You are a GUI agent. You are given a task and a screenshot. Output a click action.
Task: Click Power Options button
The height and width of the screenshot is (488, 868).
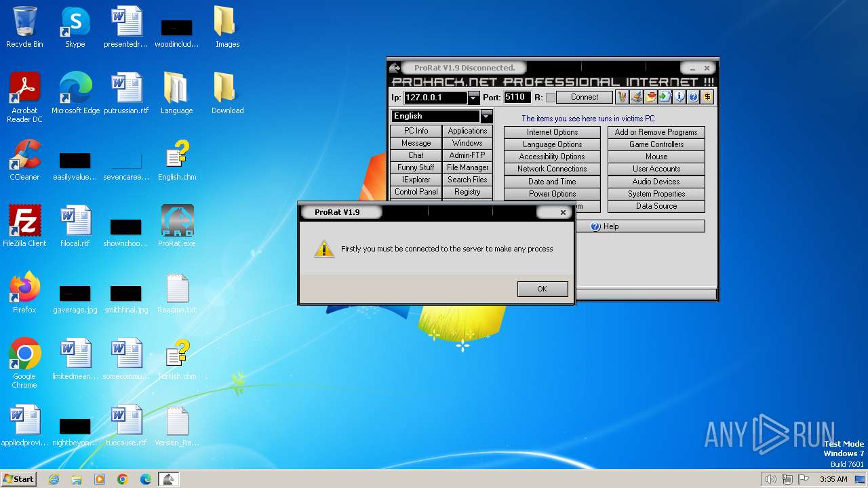point(552,194)
